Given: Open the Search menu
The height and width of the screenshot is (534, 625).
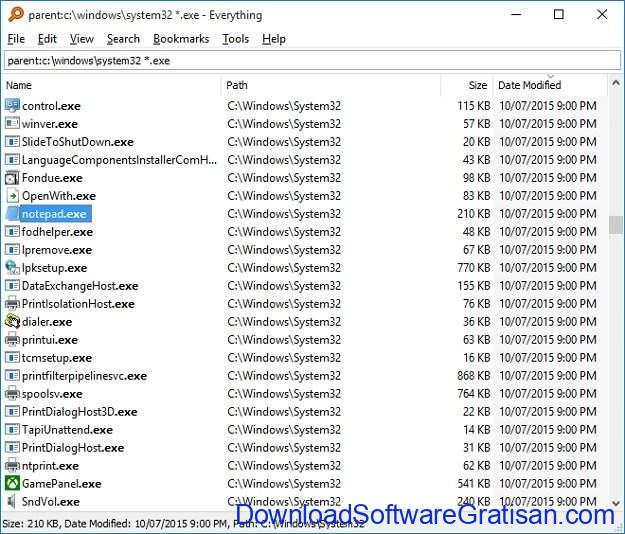Looking at the screenshot, I should (x=123, y=39).
